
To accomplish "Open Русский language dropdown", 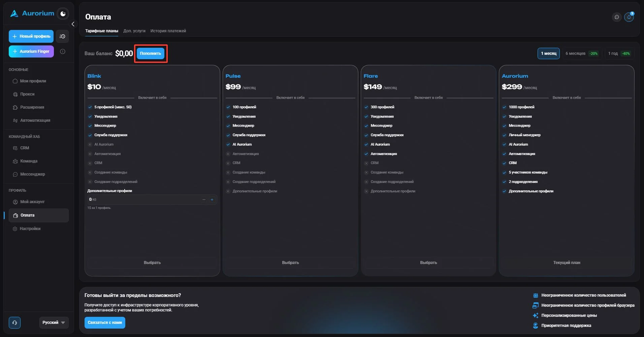I will pyautogui.click(x=54, y=323).
